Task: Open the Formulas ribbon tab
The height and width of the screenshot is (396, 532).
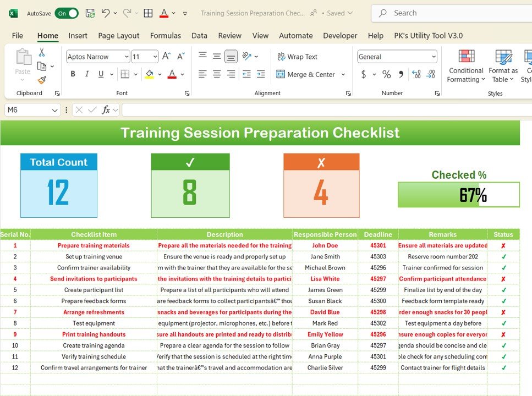Action: pyautogui.click(x=165, y=36)
